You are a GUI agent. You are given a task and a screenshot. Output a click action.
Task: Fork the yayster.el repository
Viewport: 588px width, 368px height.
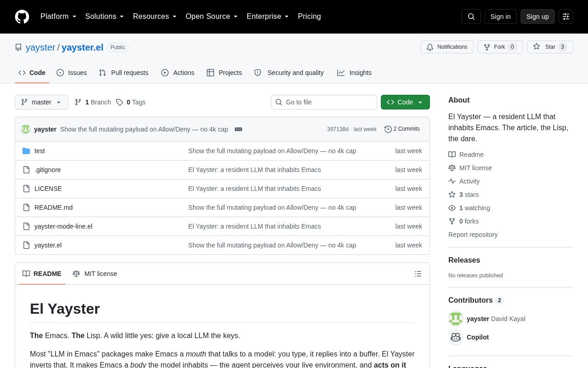tap(500, 47)
